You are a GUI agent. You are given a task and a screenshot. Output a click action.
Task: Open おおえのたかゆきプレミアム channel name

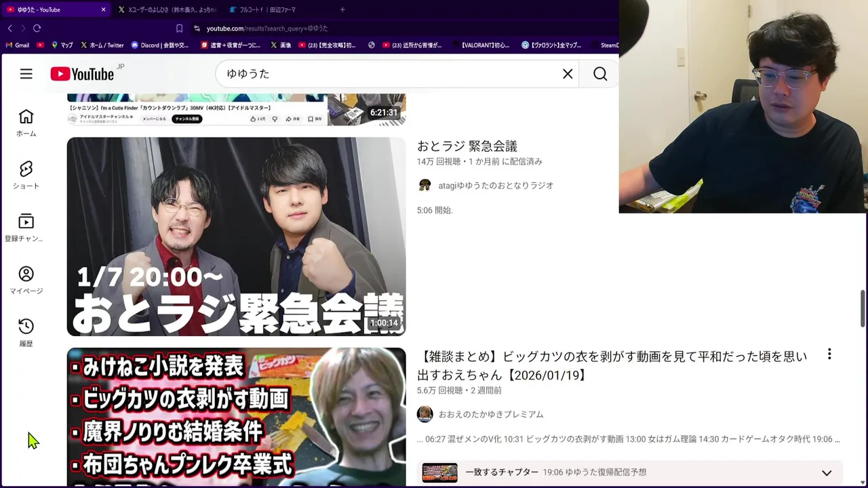[491, 414]
